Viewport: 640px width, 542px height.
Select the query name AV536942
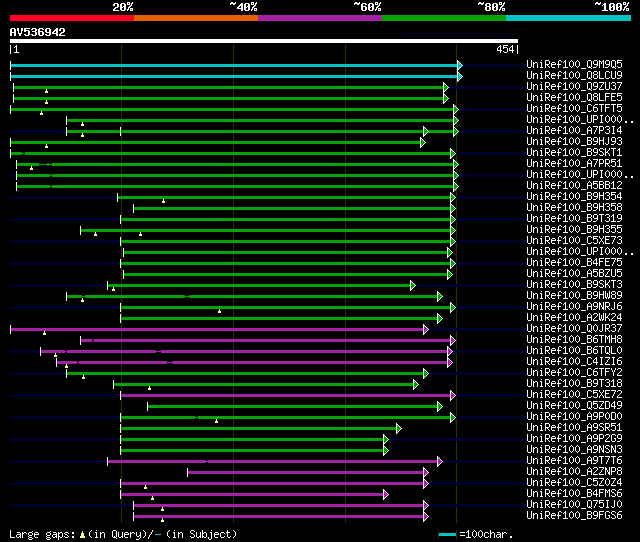[x=38, y=32]
